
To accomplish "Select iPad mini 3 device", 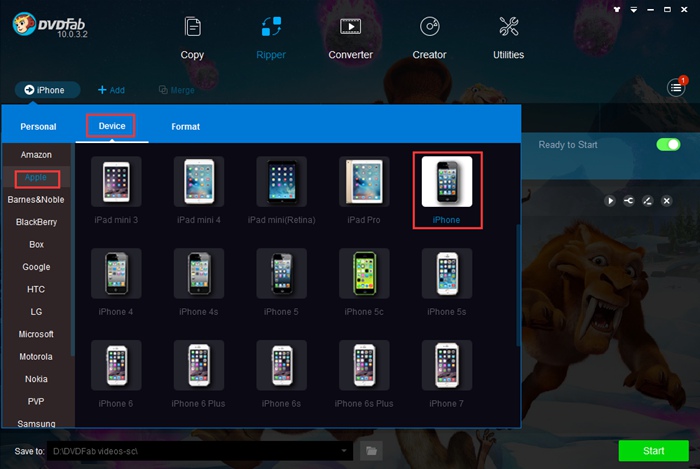I will click(116, 190).
